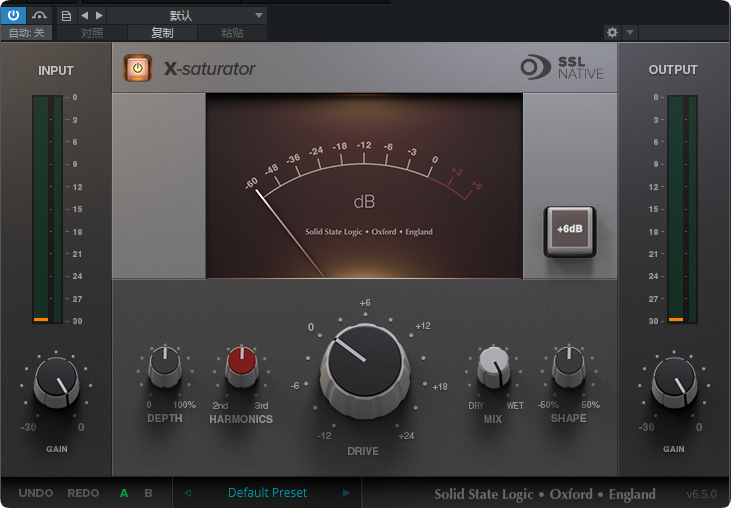Click the MIX dry/wet knob

point(494,367)
